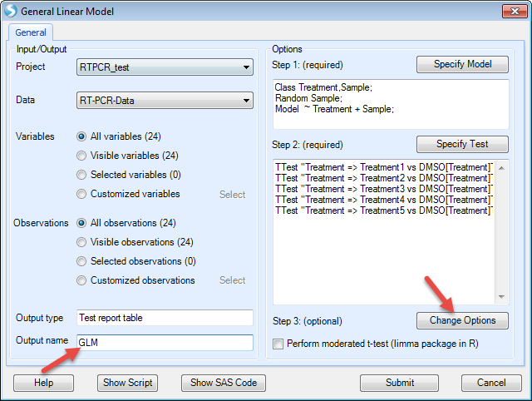Viewport: 532px width, 401px height.
Task: Click the Show SAS Code button
Action: tap(224, 383)
